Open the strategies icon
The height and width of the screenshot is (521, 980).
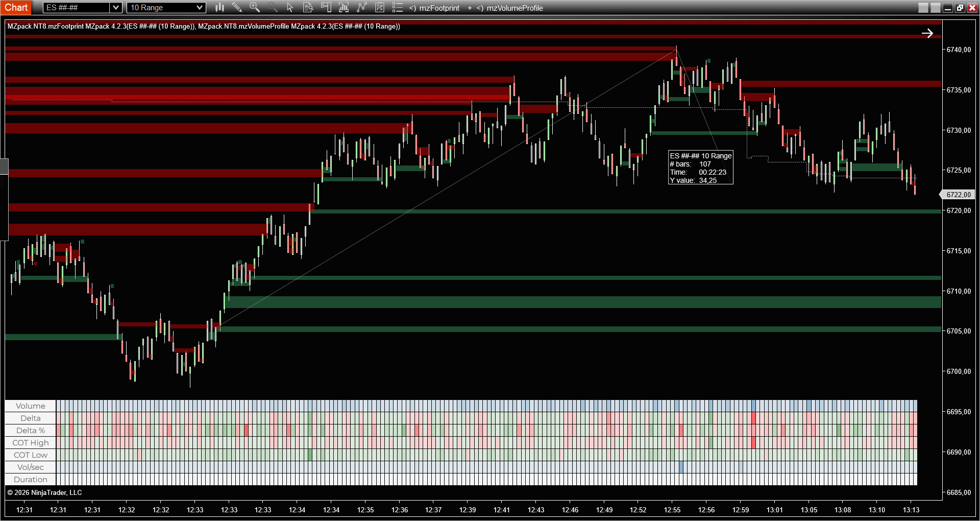coord(379,8)
